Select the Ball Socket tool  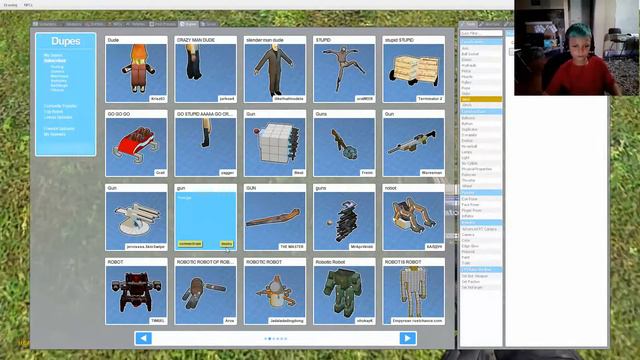pyautogui.click(x=481, y=54)
